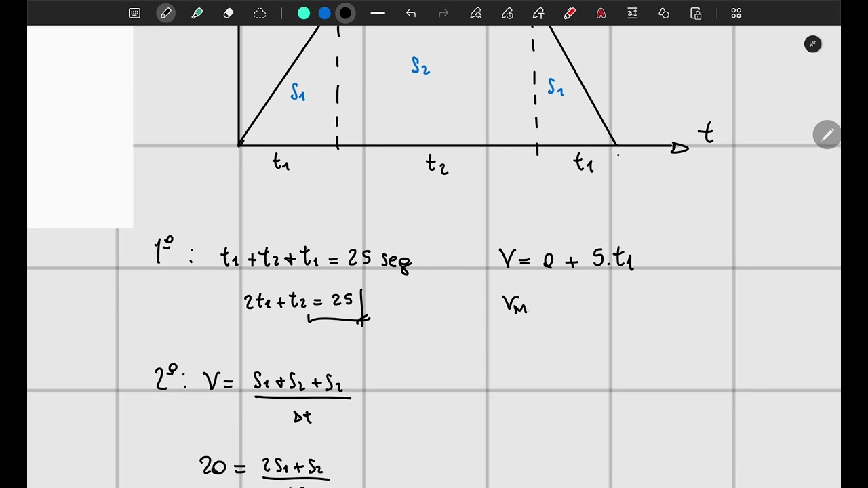Choose the teal green pen color
The image size is (868, 488).
coord(304,13)
